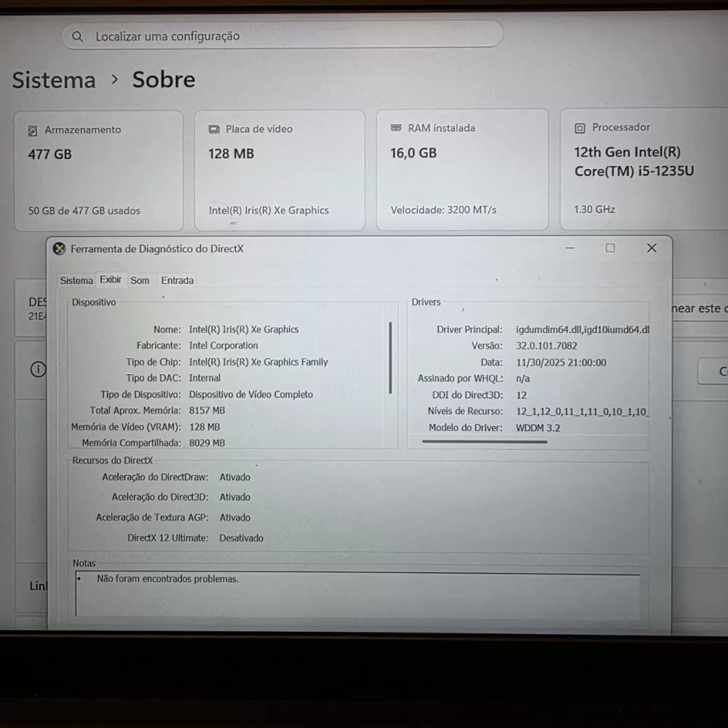Click the DirectX diagnostic tool title icon
The height and width of the screenshot is (728, 728).
[x=60, y=249]
